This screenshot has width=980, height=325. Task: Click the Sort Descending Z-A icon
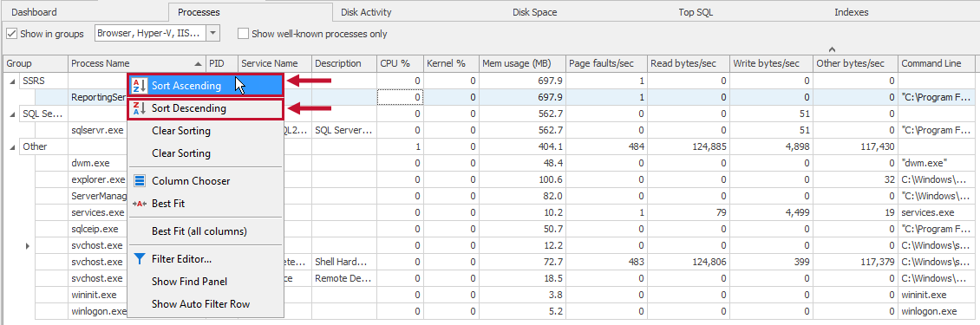[140, 108]
